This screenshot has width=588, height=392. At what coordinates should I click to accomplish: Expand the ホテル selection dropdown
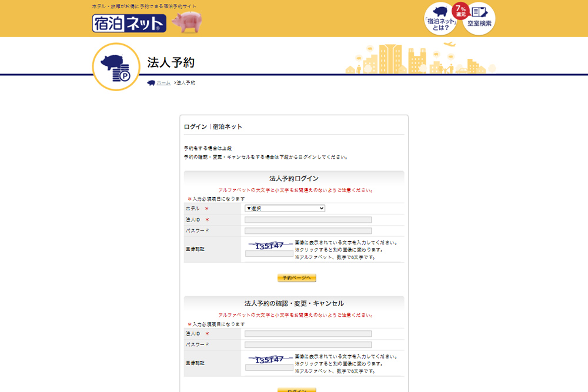tap(285, 209)
